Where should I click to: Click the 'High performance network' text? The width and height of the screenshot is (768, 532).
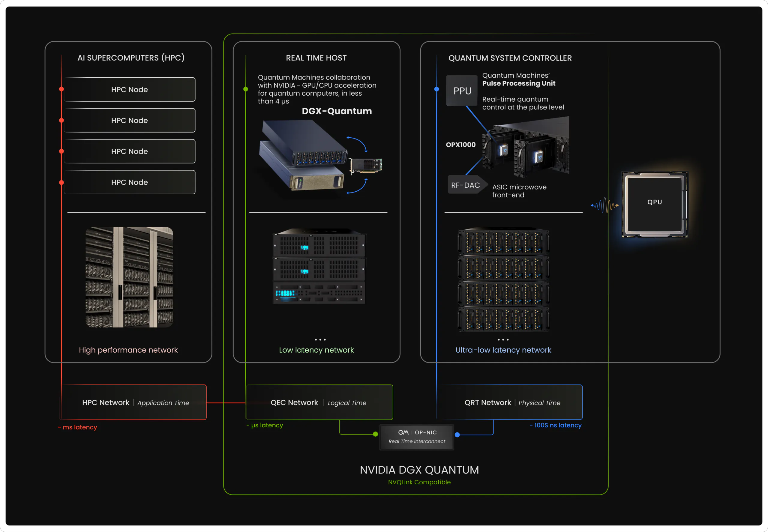tap(128, 350)
